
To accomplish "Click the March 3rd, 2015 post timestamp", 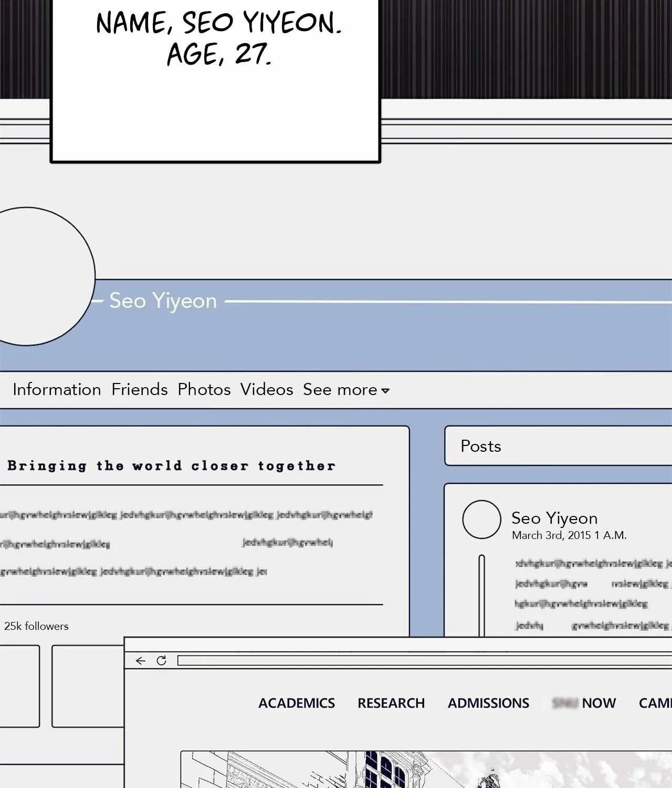I will [x=569, y=535].
